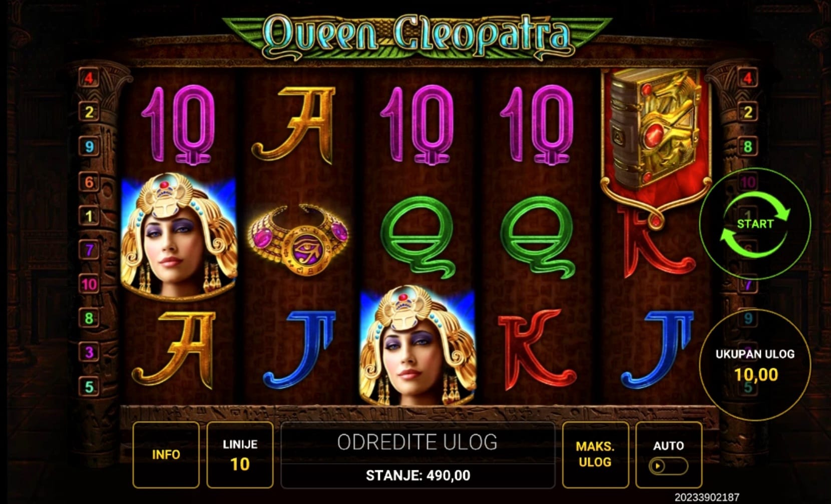831x504 pixels.
Task: Set the maximum bet with MAKS. ULOG
Action: [595, 454]
